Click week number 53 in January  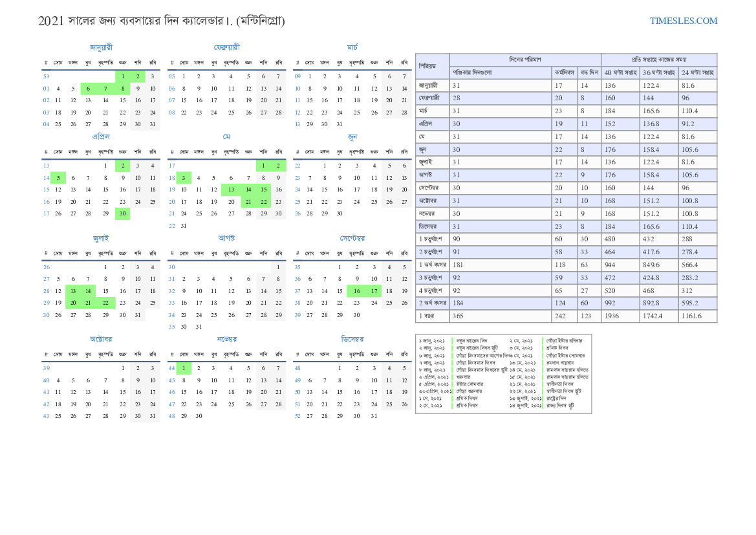(x=46, y=76)
